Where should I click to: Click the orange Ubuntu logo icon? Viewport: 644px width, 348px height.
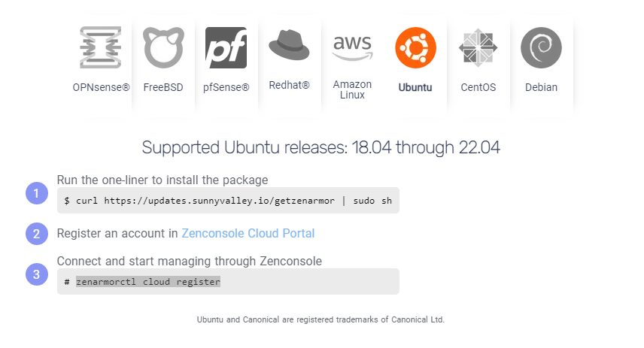coord(415,47)
